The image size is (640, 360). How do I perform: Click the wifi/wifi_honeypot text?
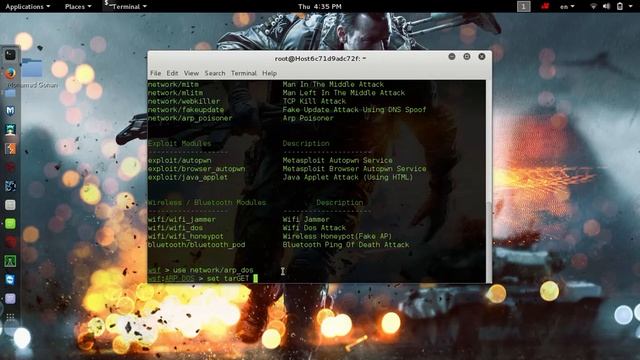[186, 237]
